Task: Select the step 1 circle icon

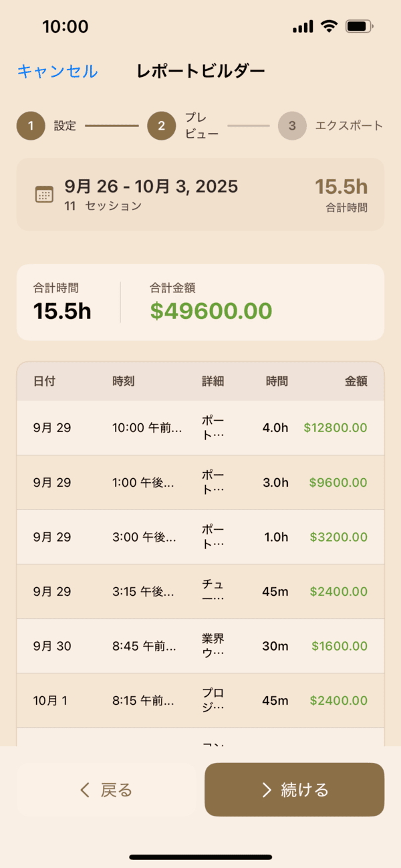Action: (x=30, y=126)
